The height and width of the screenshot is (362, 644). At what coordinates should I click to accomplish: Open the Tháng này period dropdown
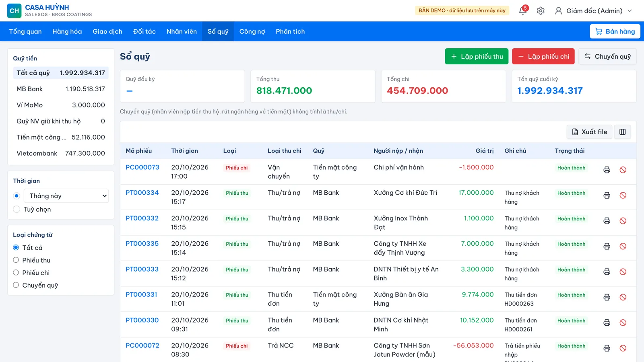[66, 196]
